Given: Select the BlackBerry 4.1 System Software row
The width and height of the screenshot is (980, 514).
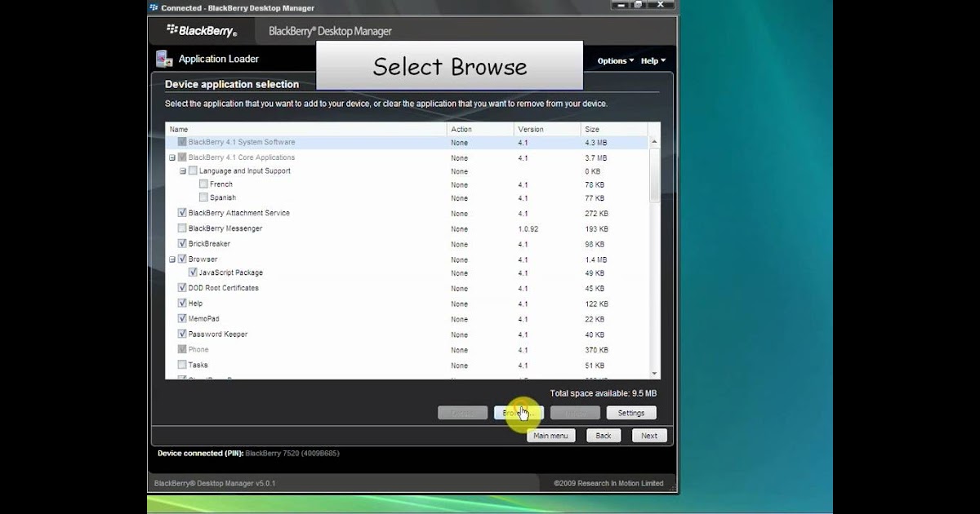Looking at the screenshot, I should [x=407, y=142].
